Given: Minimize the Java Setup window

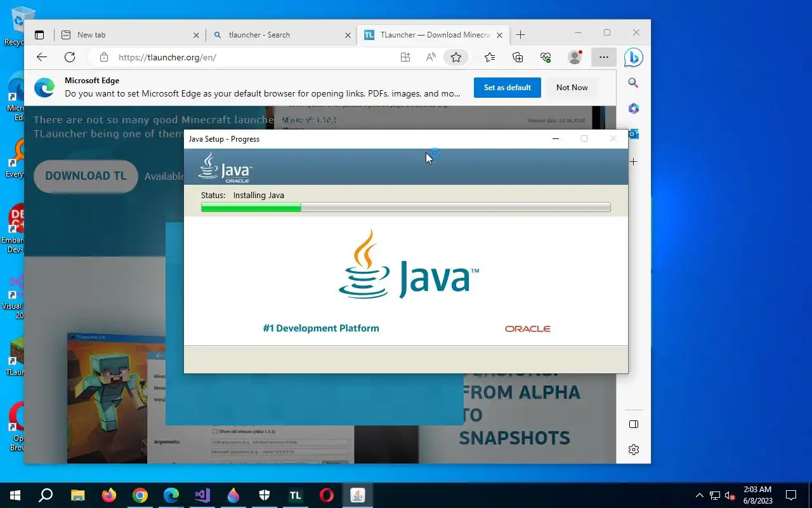Looking at the screenshot, I should pos(556,138).
